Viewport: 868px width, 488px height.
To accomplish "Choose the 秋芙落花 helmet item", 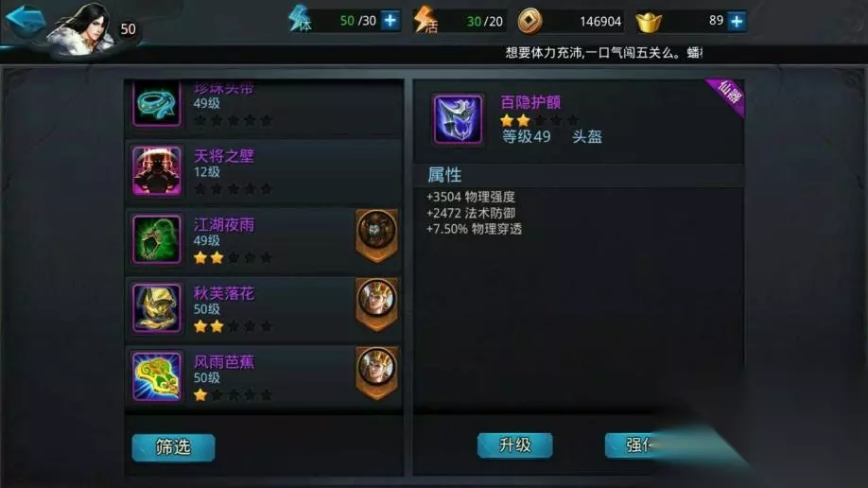I will coord(265,308).
